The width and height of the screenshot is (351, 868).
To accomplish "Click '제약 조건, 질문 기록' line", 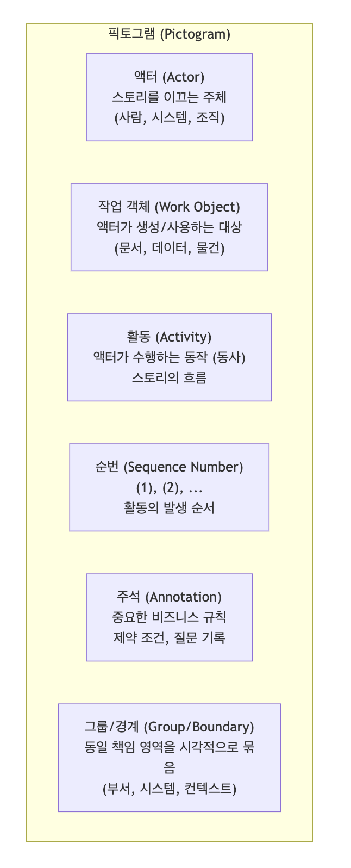I will click(x=169, y=638).
